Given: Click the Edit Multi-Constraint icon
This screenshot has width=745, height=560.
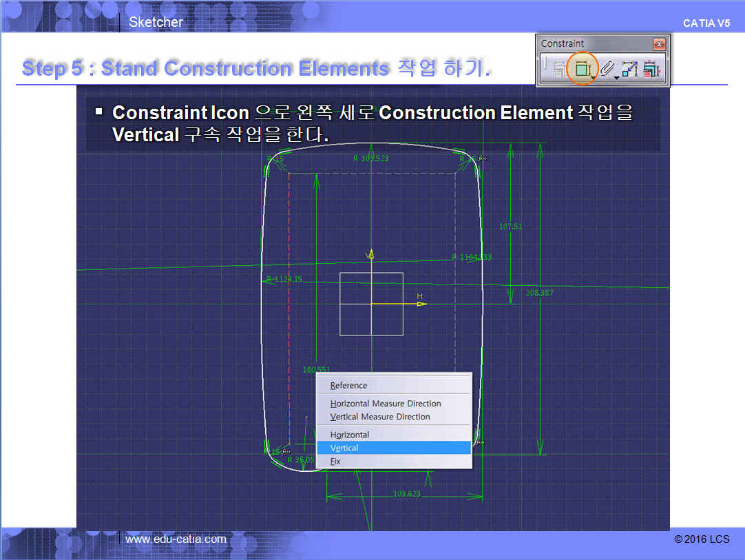Looking at the screenshot, I should 651,69.
